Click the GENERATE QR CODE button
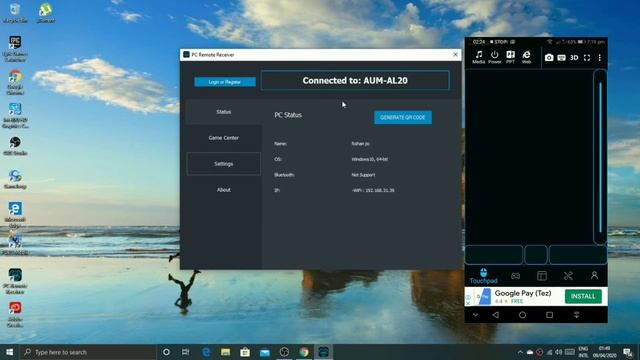The height and width of the screenshot is (360, 640). (403, 117)
